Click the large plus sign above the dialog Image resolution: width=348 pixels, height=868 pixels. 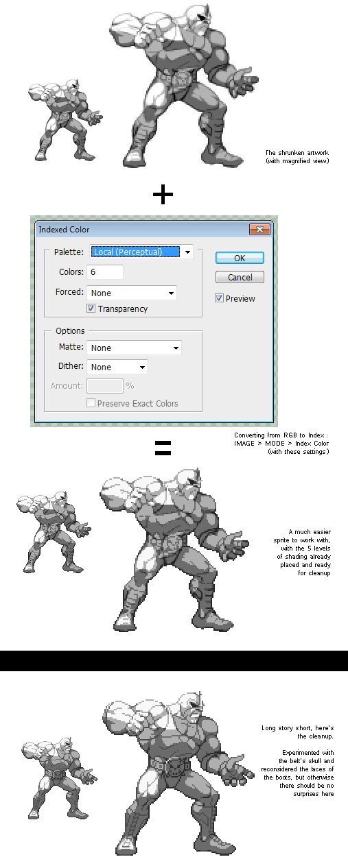pos(163,195)
